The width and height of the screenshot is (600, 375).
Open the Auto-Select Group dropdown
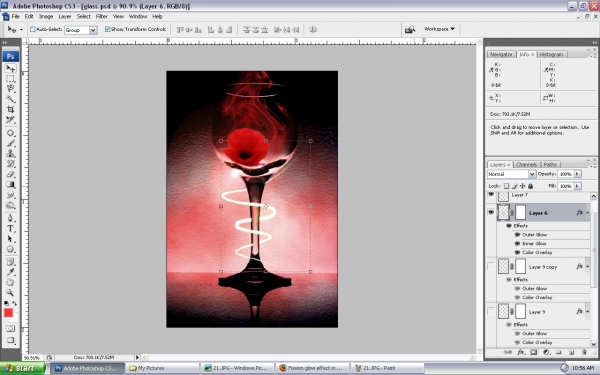(93, 30)
